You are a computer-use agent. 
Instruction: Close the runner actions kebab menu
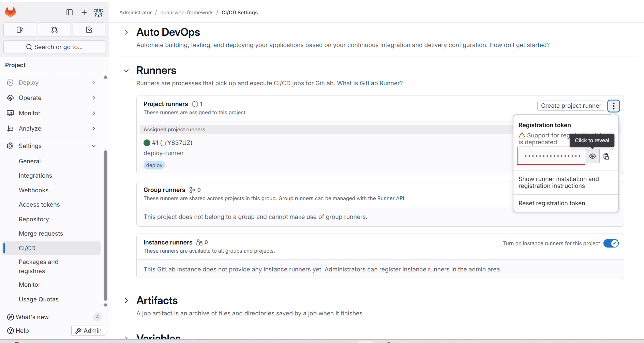coord(613,106)
